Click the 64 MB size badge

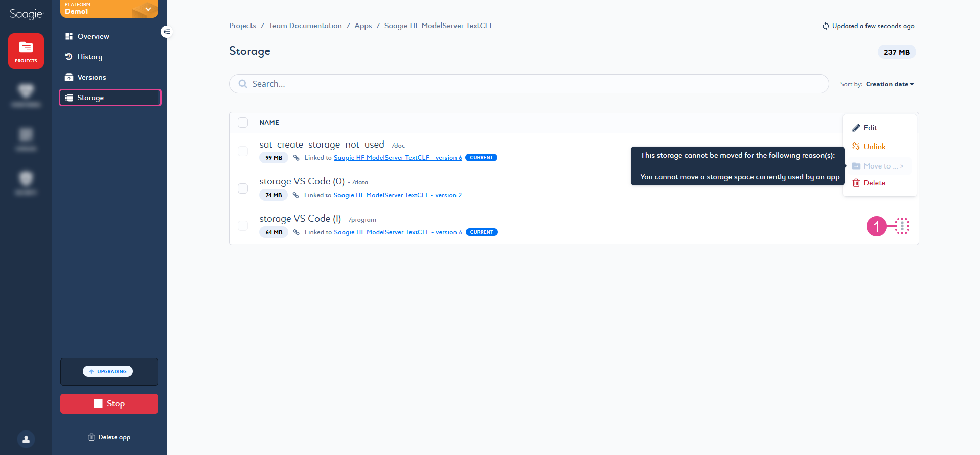[x=274, y=232]
